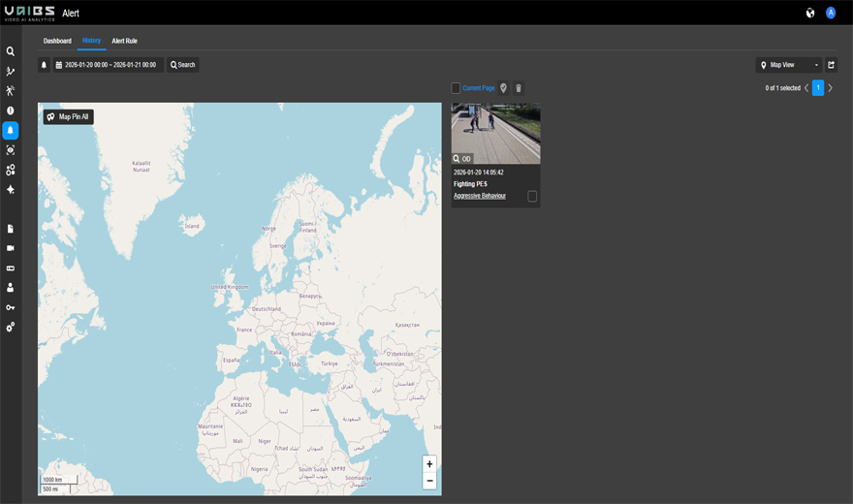This screenshot has height=504, width=853.
Task: Open the Aggressive Behaviour link
Action: 480,196
